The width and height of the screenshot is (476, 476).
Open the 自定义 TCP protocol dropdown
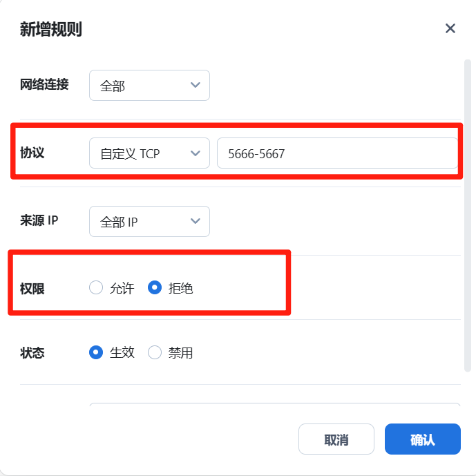pyautogui.click(x=149, y=153)
